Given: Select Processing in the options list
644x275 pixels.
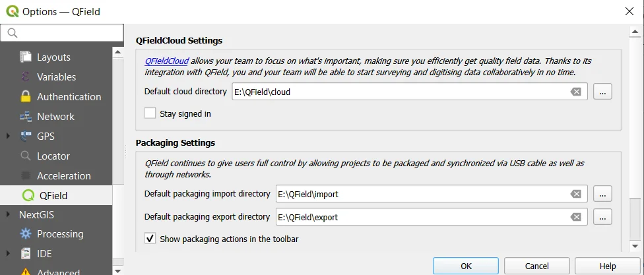Looking at the screenshot, I should tap(60, 234).
